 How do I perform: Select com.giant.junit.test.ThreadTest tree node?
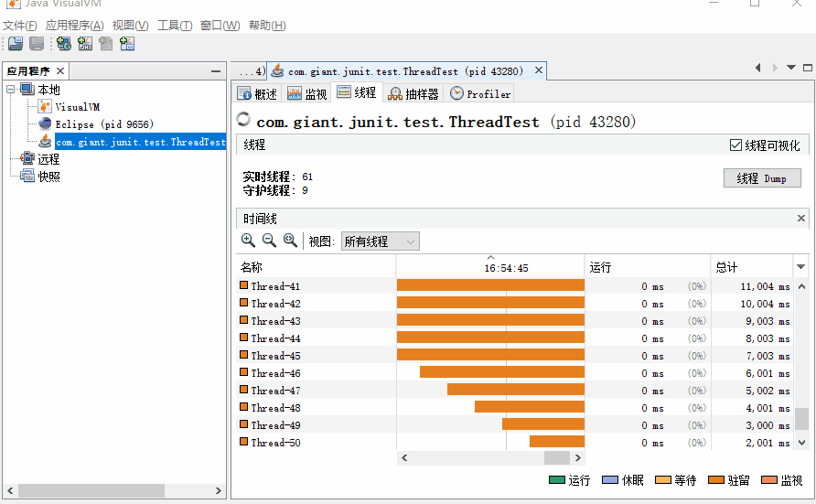coord(141,142)
